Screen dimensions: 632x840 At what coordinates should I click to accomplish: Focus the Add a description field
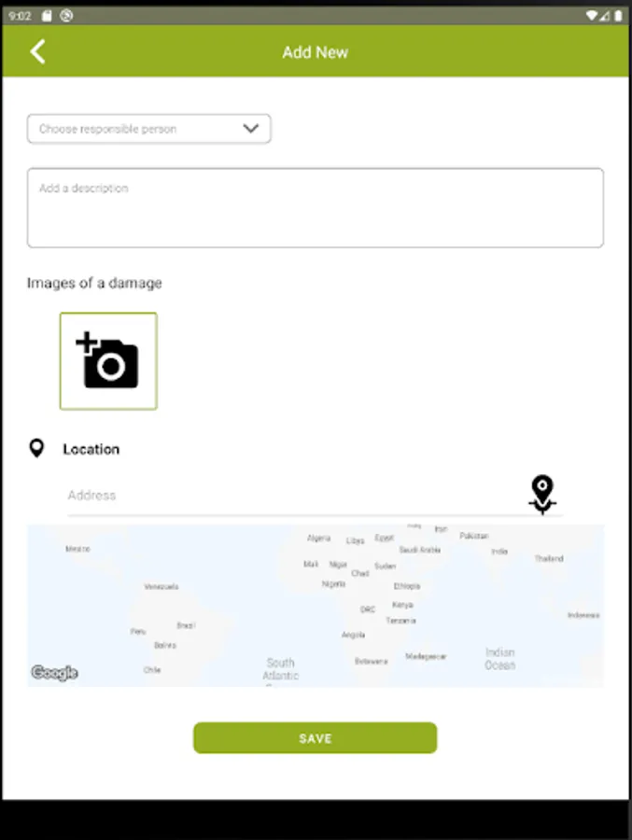coord(315,208)
